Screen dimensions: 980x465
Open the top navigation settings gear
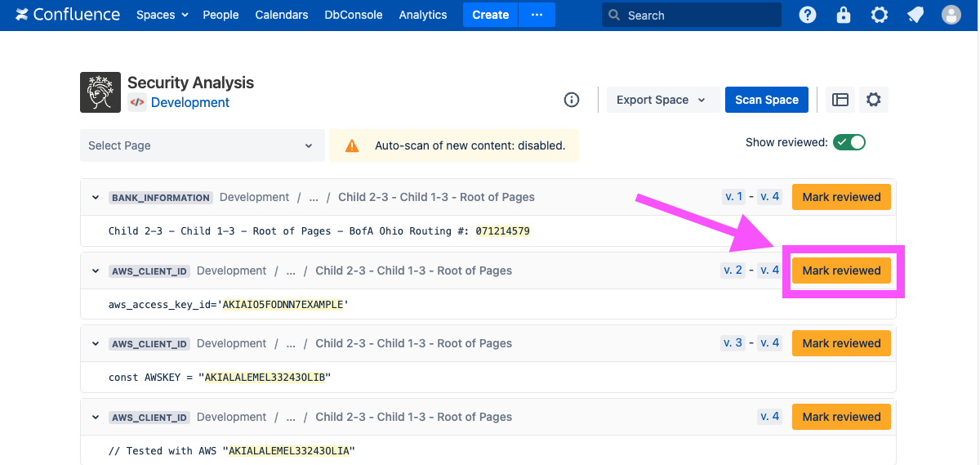880,15
